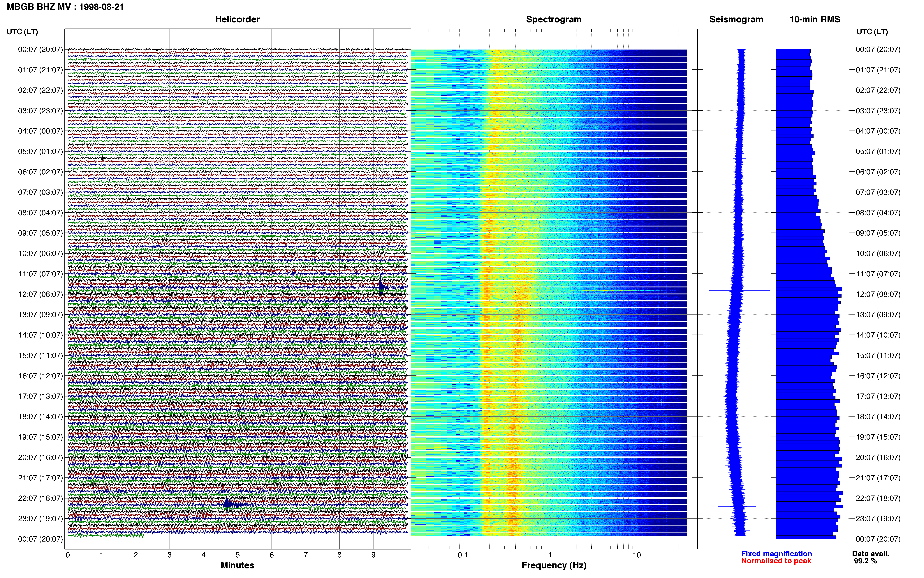Viewport: 924px width, 578px height.
Task: Select the left time label '12:07 (08:07)'
Action: [41, 294]
